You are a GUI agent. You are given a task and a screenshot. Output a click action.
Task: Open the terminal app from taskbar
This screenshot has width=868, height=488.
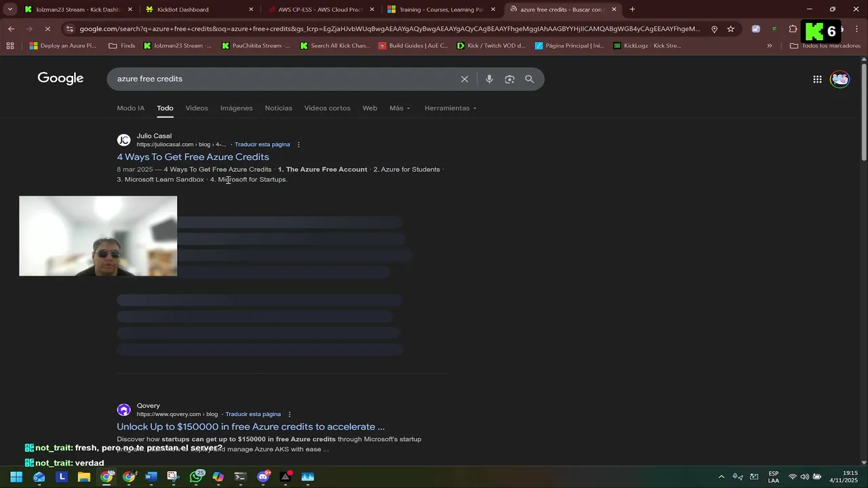[240, 477]
